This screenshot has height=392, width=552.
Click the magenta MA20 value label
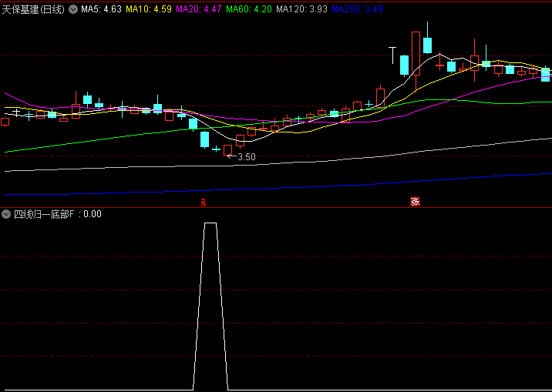click(199, 9)
